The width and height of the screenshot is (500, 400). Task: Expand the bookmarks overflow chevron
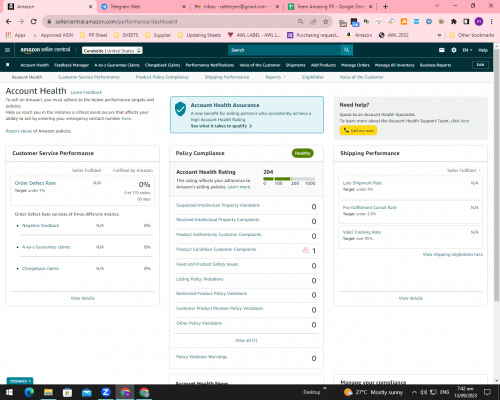coord(440,35)
